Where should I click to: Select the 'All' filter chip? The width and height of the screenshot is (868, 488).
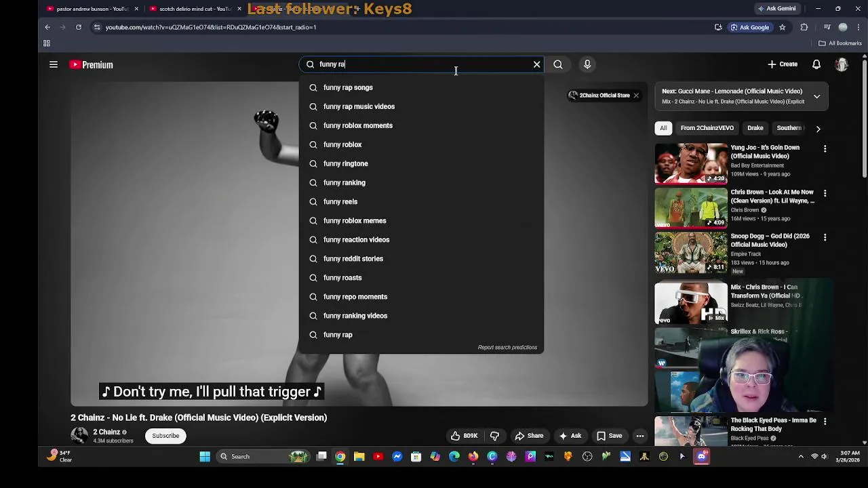click(x=663, y=128)
